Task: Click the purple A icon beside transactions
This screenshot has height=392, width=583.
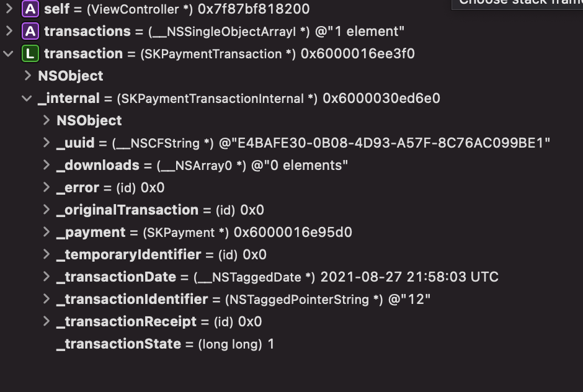Action: [x=30, y=31]
